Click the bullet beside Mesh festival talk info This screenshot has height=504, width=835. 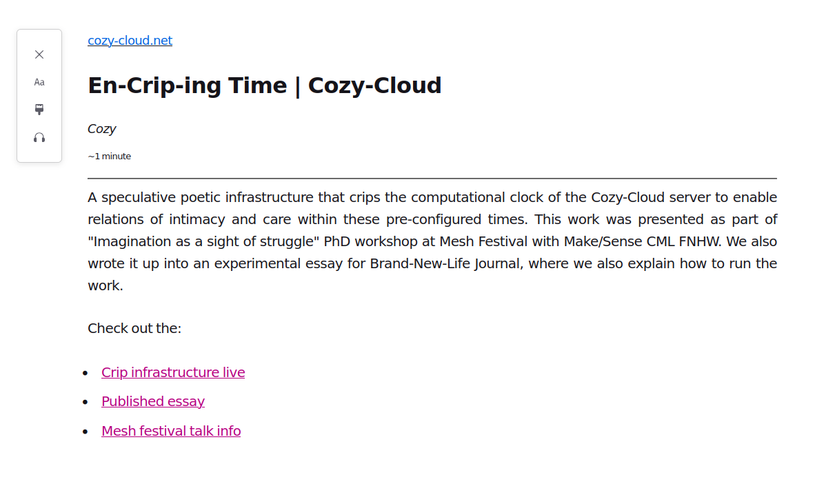tap(85, 432)
